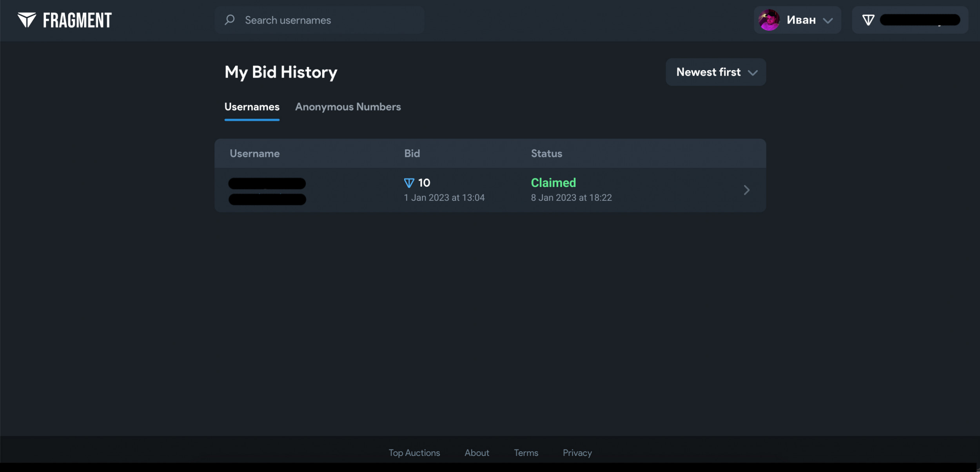Open the Newest first sort dropdown

point(716,72)
